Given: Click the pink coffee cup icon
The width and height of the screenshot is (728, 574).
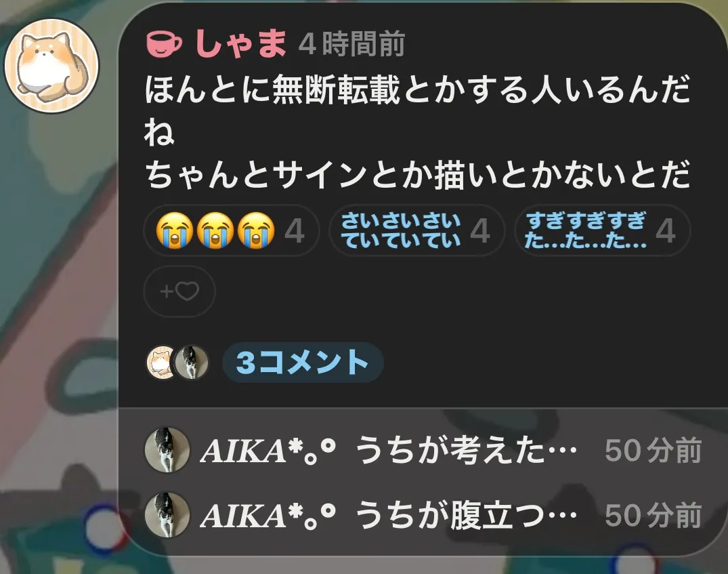Looking at the screenshot, I should click(164, 43).
